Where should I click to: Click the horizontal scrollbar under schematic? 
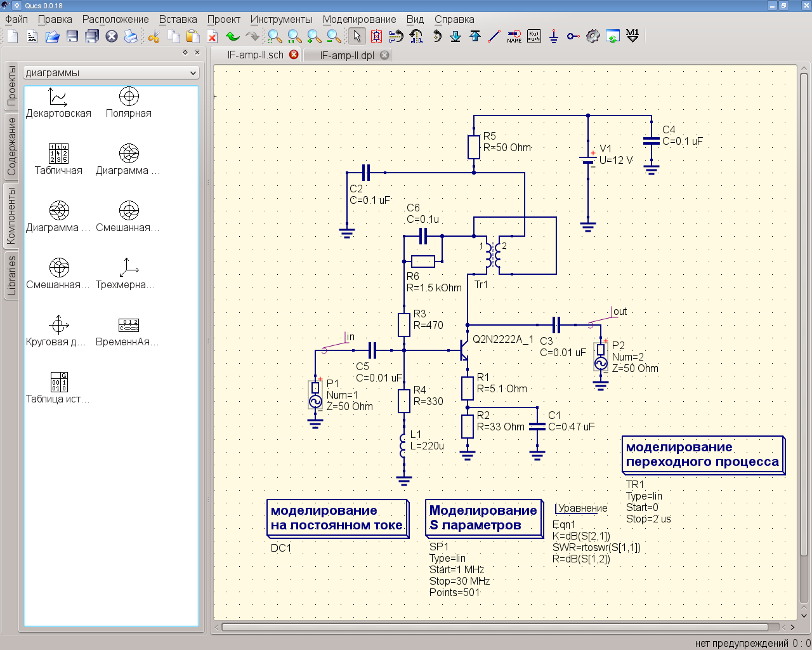(x=495, y=627)
